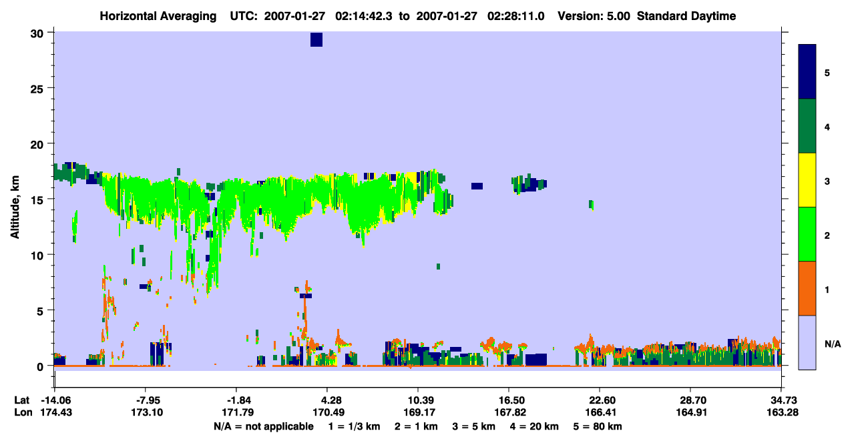Click the y-axis tick label '25'
This screenshot has width=868, height=445.
(38, 89)
